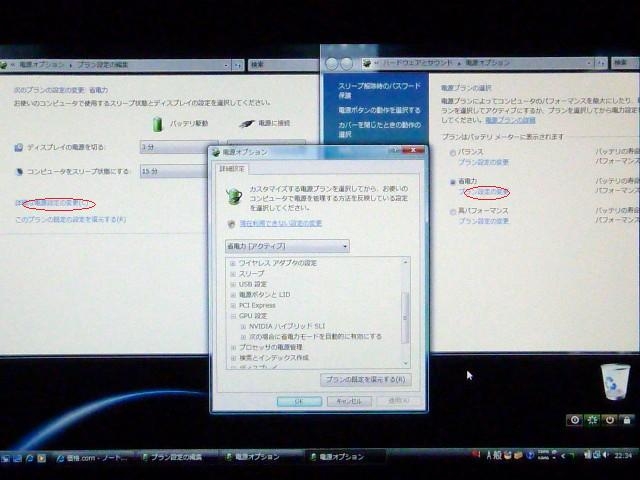Click the 22:34 clock in the taskbar
This screenshot has height=480, width=640.
tap(623, 455)
